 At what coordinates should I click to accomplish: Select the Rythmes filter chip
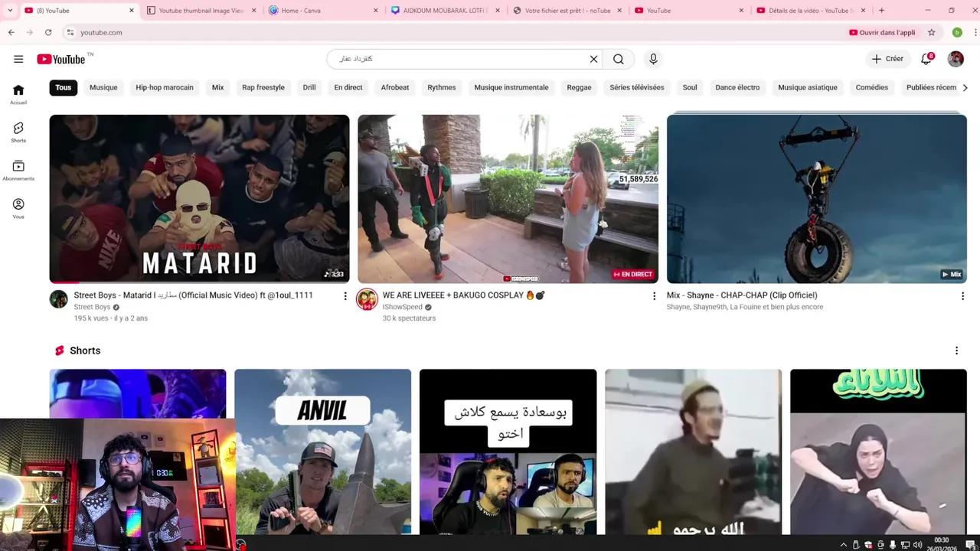[442, 87]
